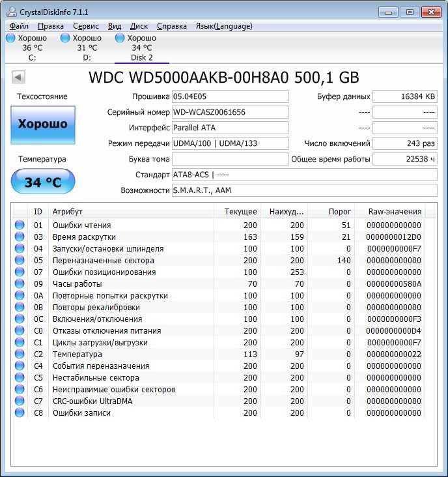
Task: Click the 34 °C temperature button
Action: pyautogui.click(x=43, y=182)
